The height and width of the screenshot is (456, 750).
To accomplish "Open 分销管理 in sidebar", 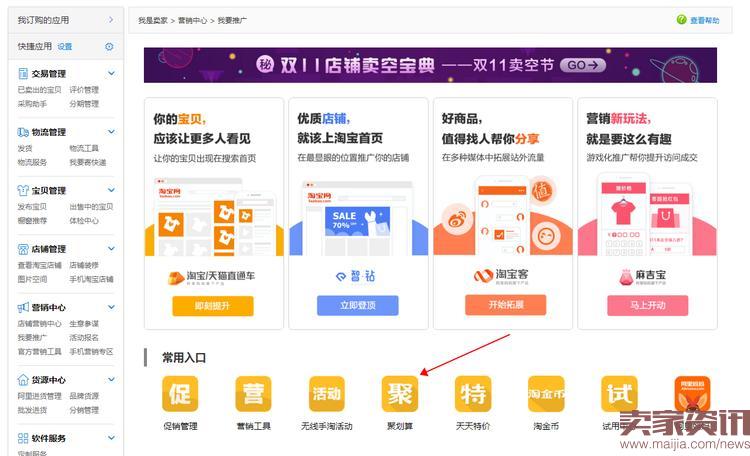I will tap(84, 410).
